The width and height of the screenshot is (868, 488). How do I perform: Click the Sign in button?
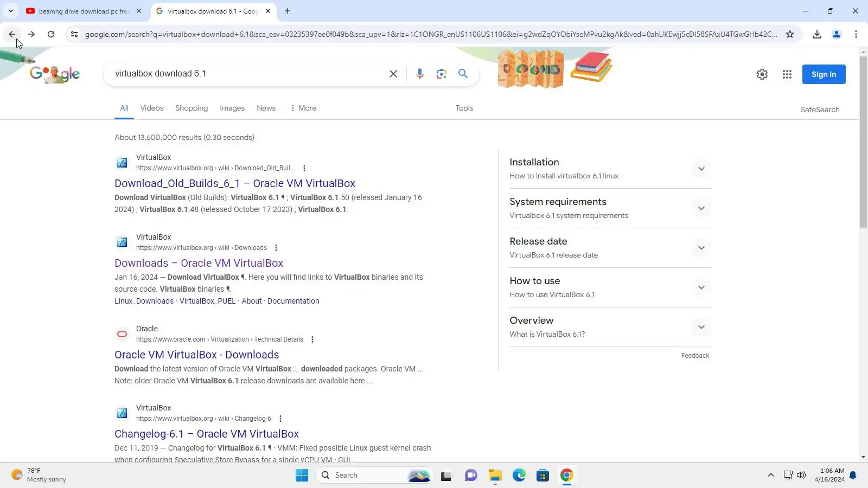824,74
